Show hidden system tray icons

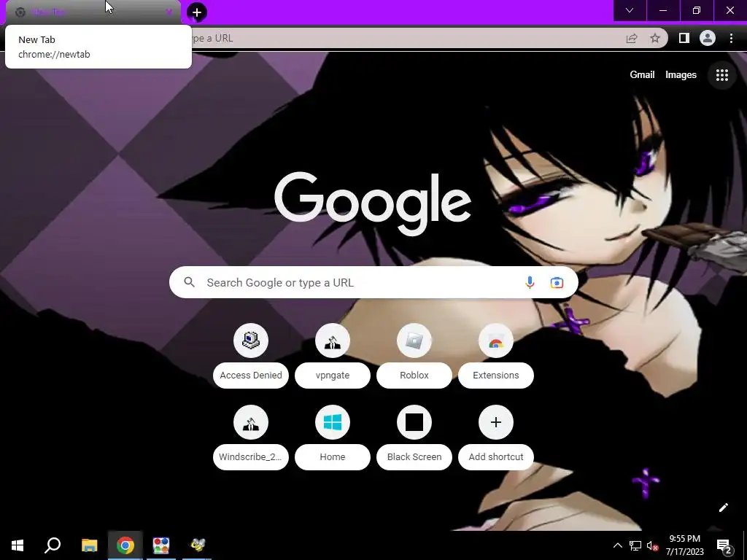[x=617, y=545]
